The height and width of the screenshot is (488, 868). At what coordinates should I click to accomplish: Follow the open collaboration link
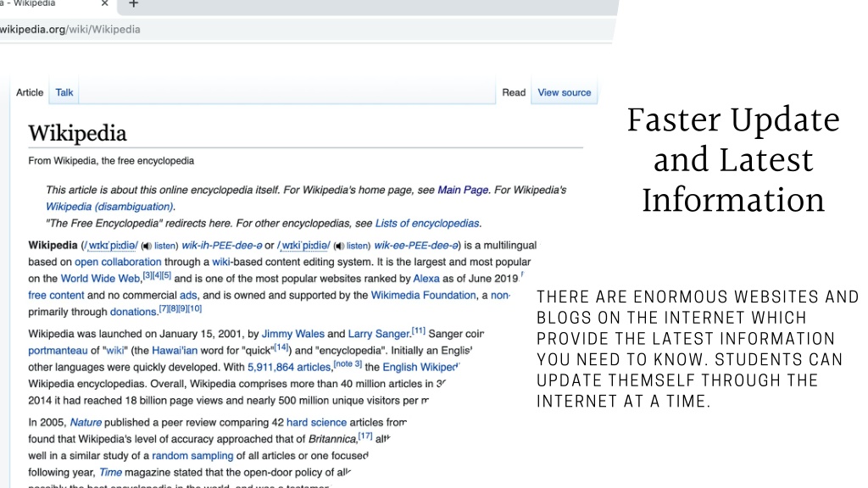[x=118, y=262]
